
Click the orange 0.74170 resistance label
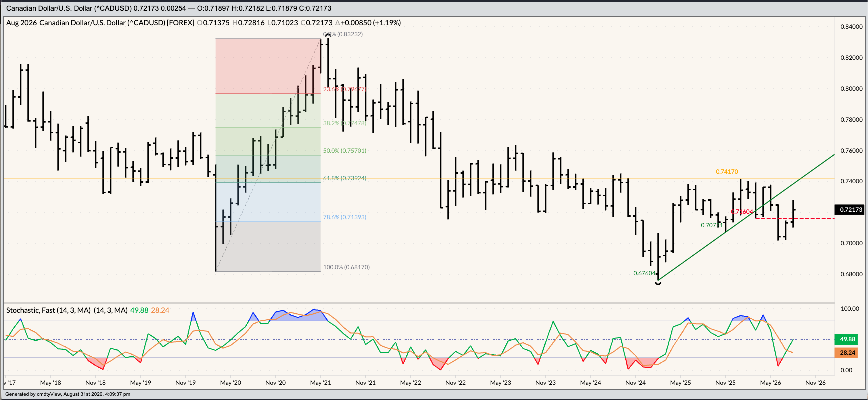click(727, 172)
